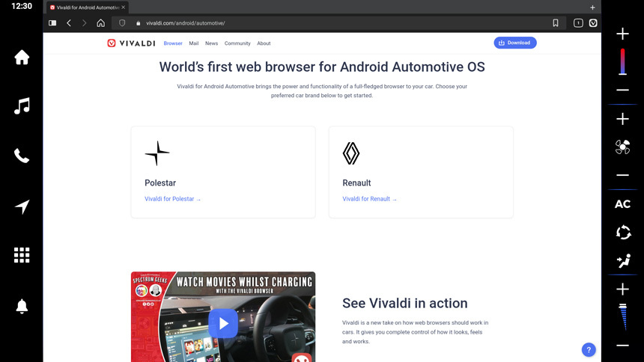Screen dimensions: 644x362
Task: Click the Polestar star logo
Action: (x=157, y=153)
